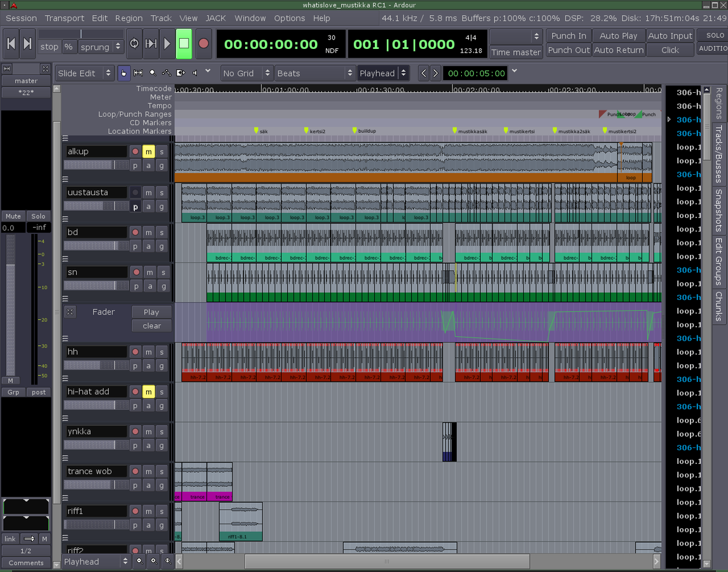Expand the Beats grid unit dropdown
The image size is (728, 572).
314,73
